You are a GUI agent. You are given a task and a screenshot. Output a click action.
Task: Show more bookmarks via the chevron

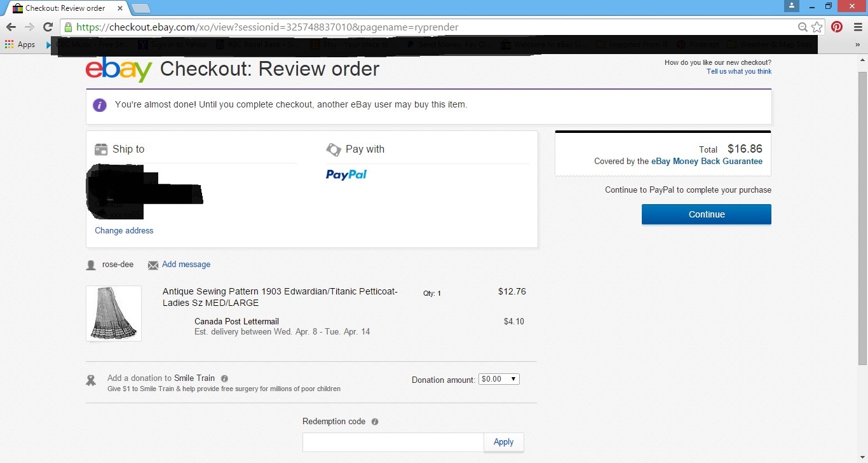point(858,45)
